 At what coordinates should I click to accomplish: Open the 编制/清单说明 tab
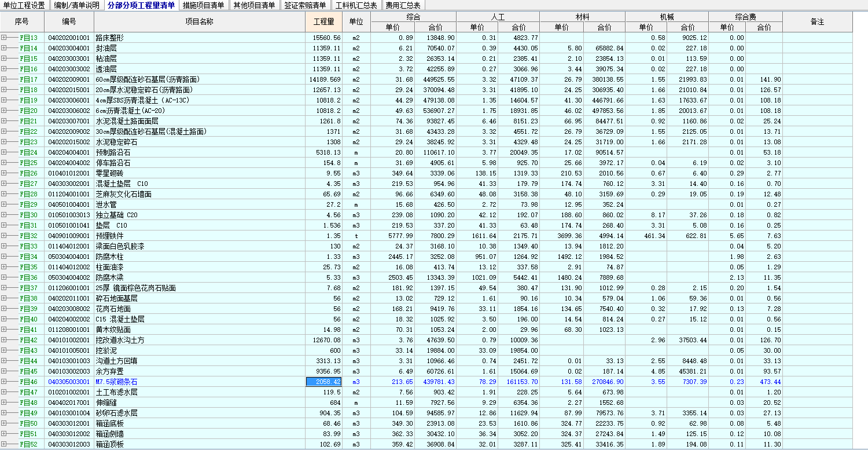[76, 6]
